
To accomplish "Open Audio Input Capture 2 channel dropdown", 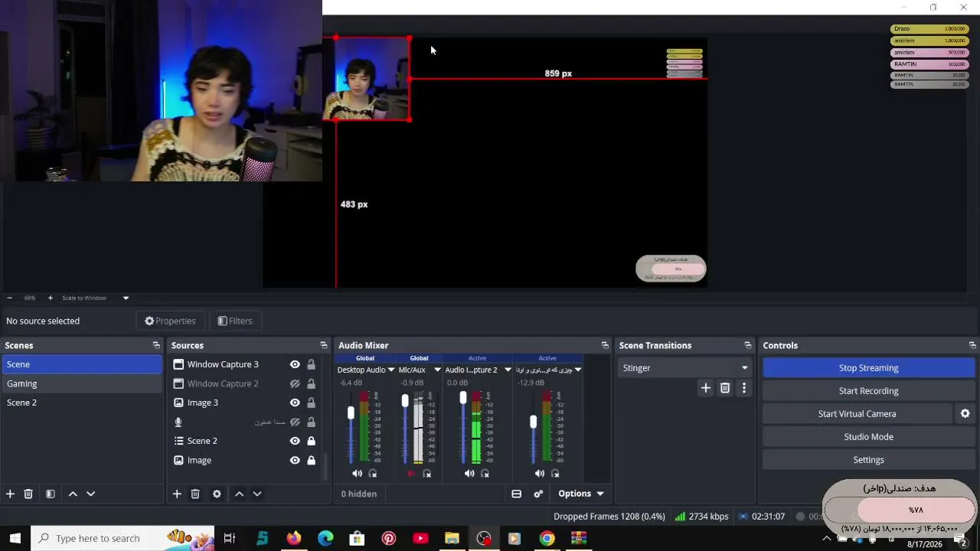I will 508,370.
